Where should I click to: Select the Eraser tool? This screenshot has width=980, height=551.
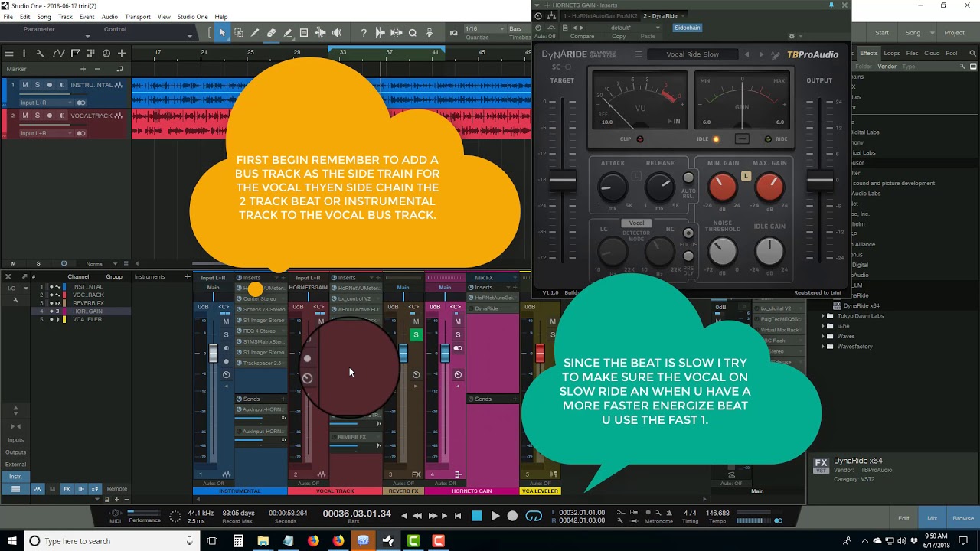(271, 33)
